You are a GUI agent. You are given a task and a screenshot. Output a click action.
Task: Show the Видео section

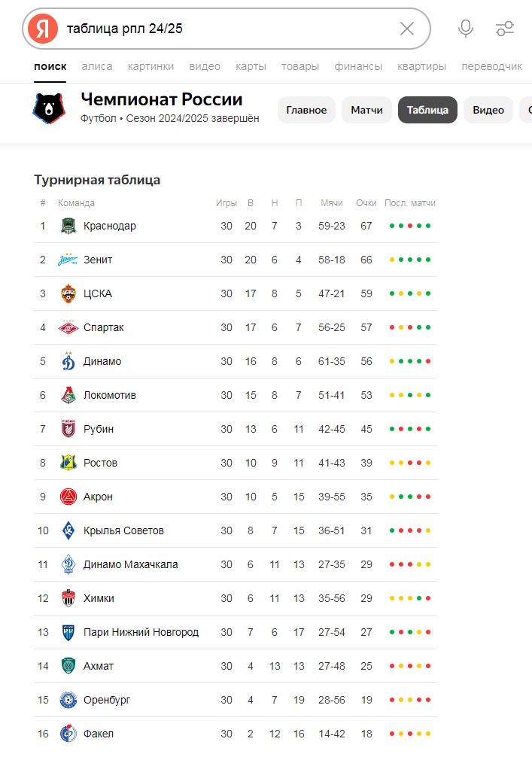click(488, 110)
